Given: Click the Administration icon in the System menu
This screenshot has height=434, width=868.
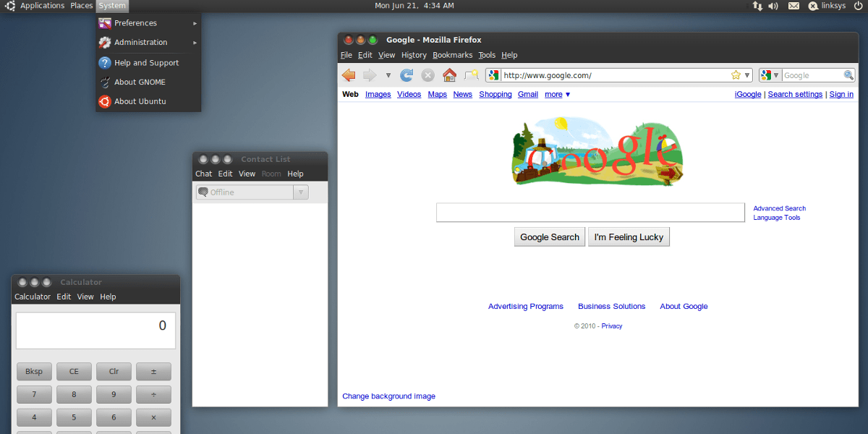Looking at the screenshot, I should [x=105, y=43].
